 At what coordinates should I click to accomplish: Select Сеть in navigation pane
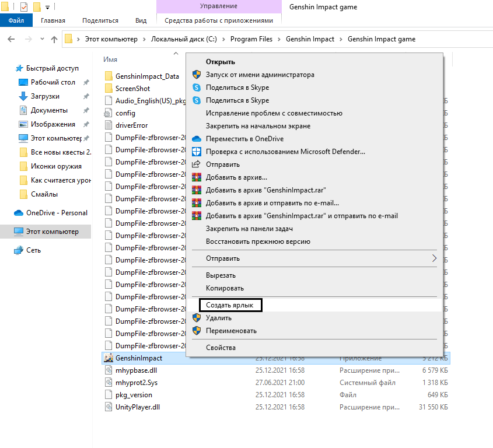(x=33, y=250)
